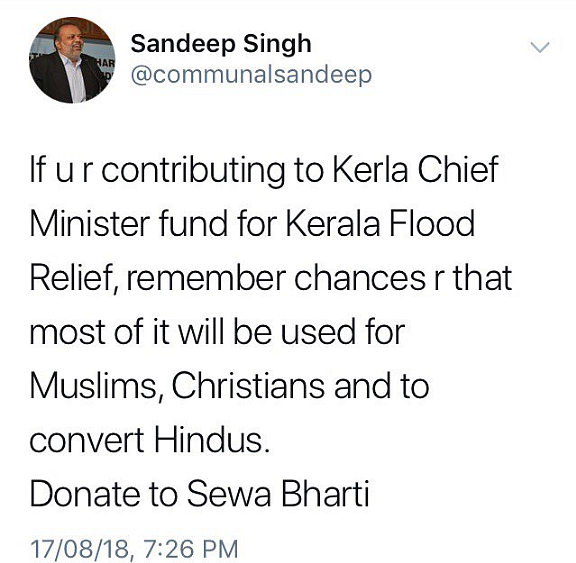The image size is (576, 563).
Task: Select the line 'Relief, remember chances r that'
Action: tap(271, 278)
